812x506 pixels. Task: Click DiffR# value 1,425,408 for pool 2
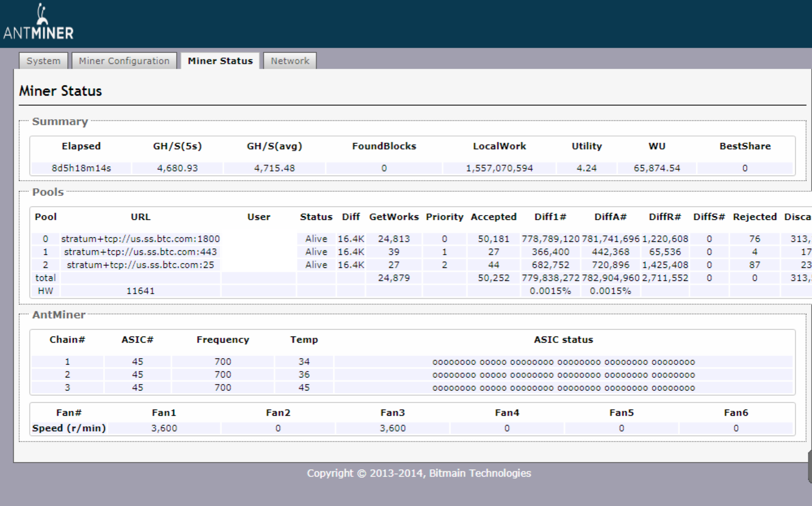click(x=665, y=265)
